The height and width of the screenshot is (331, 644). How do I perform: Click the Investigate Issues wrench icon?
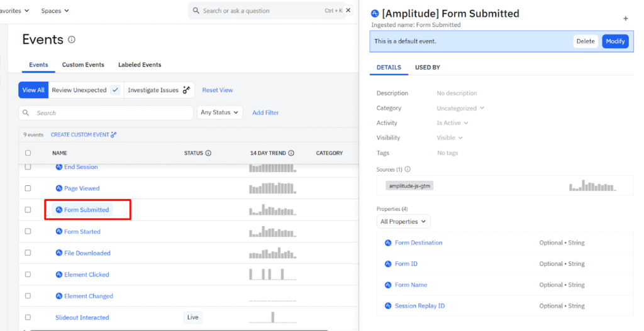pos(186,90)
